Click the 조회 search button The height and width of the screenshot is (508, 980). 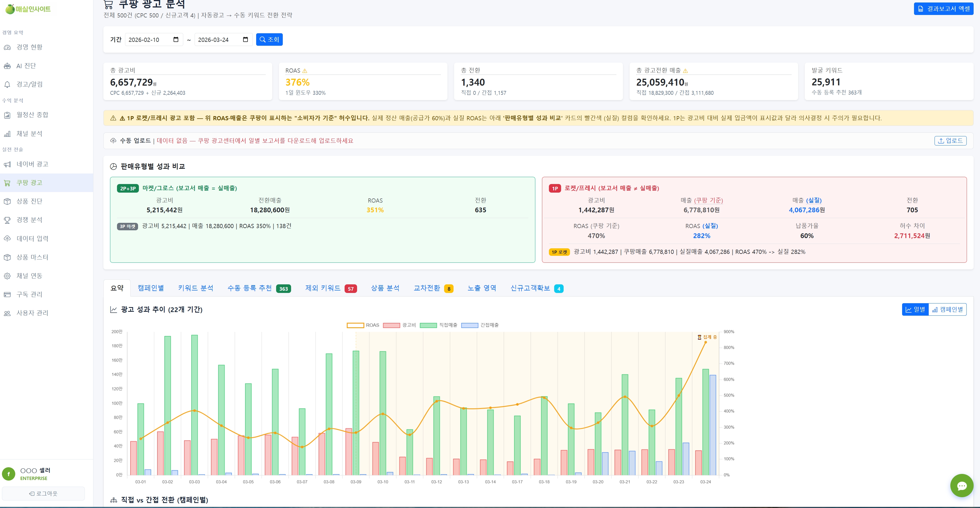click(x=269, y=40)
